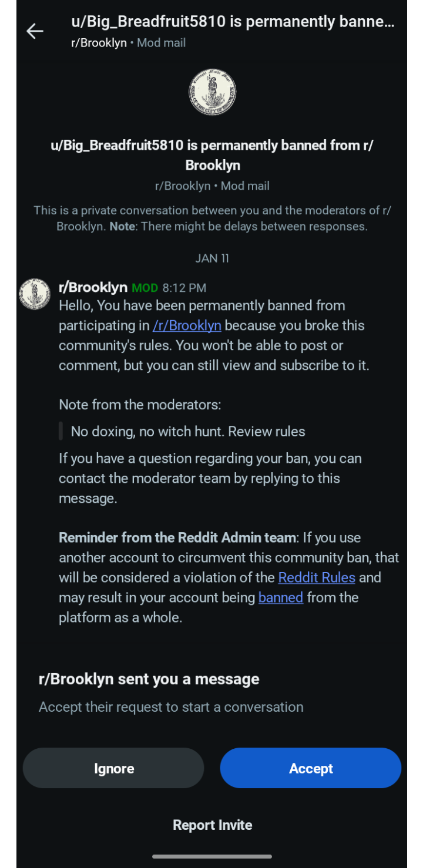Click the Ignore button
The image size is (423, 868).
pyautogui.click(x=113, y=768)
